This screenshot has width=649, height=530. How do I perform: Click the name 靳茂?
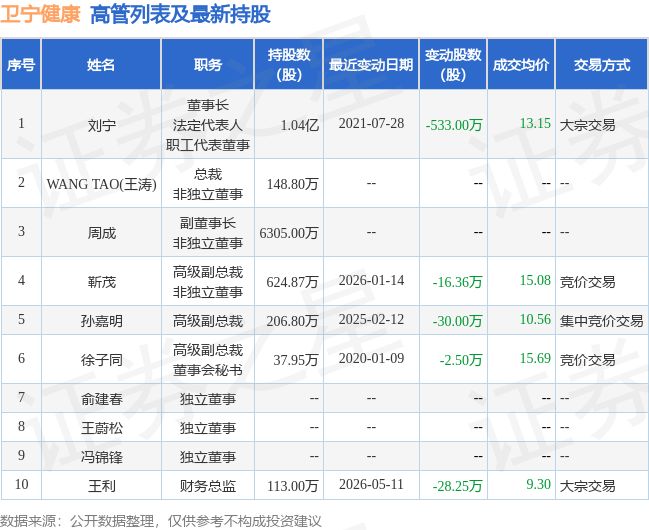coord(101,282)
